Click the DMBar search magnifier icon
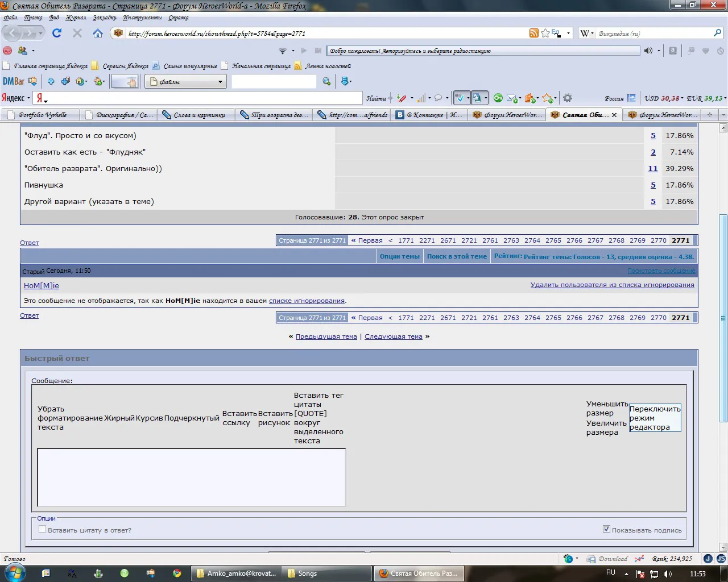 tap(326, 82)
